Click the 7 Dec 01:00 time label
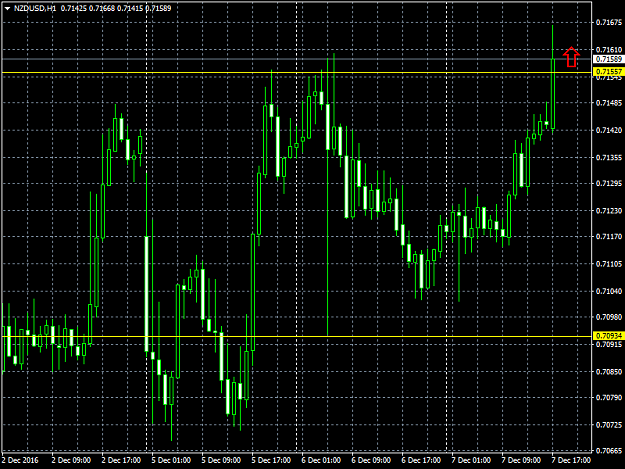Screen dimensions: 625x469 (x=472, y=460)
